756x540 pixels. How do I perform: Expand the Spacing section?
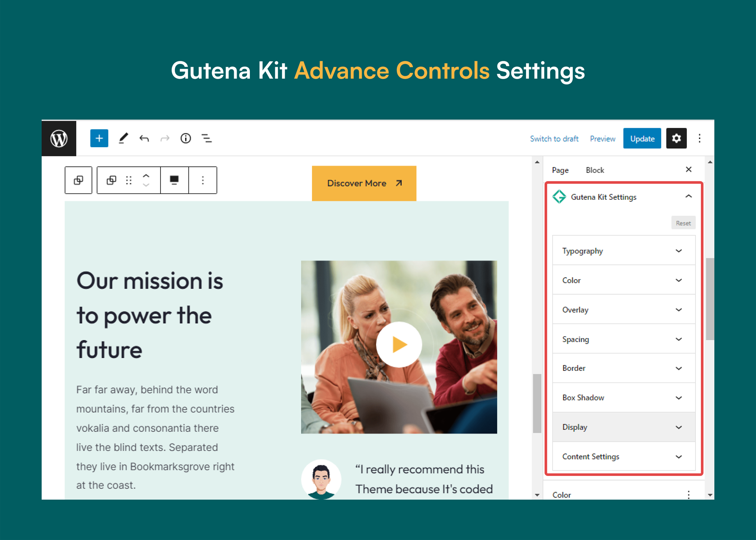(x=624, y=339)
